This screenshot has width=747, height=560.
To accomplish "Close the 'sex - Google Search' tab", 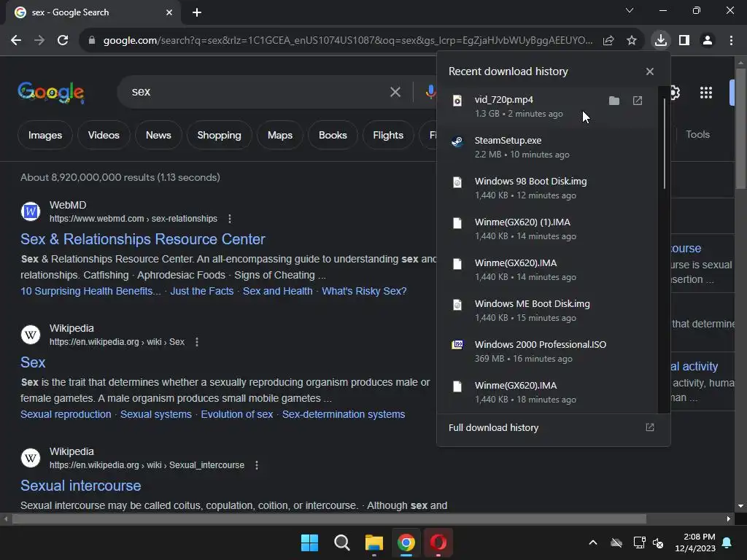I will (x=169, y=12).
